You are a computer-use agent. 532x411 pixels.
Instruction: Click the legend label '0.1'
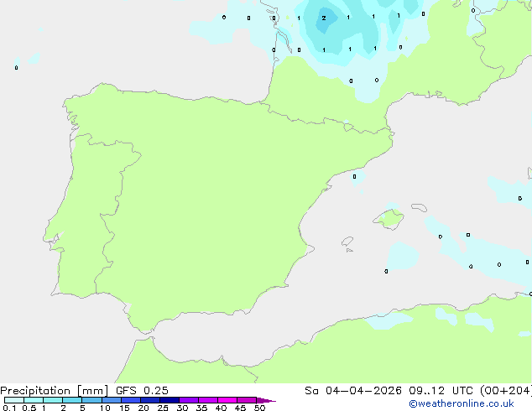pos(9,408)
